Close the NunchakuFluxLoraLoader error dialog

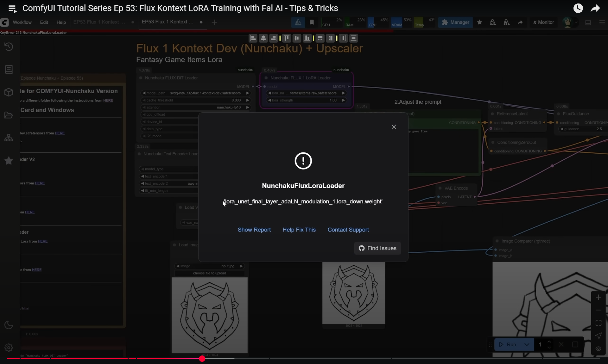coord(394,127)
